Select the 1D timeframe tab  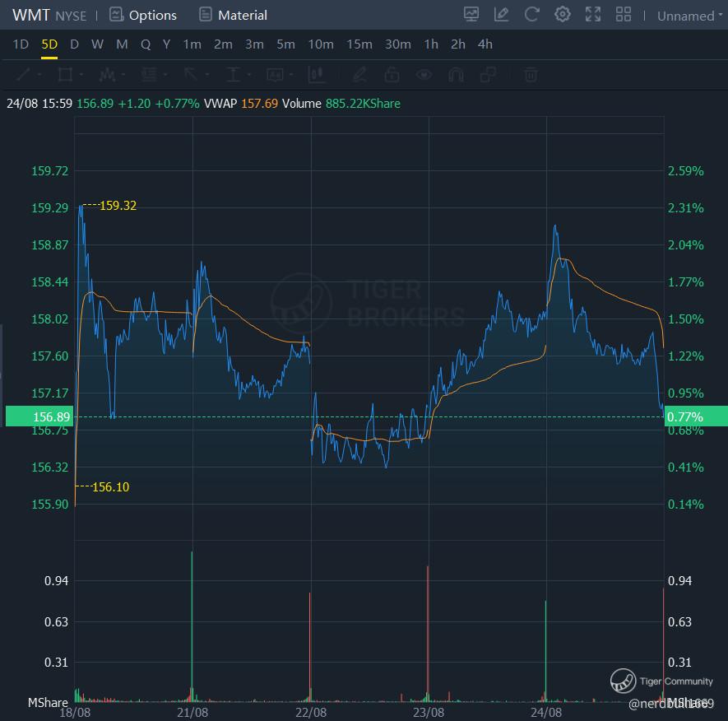(21, 44)
